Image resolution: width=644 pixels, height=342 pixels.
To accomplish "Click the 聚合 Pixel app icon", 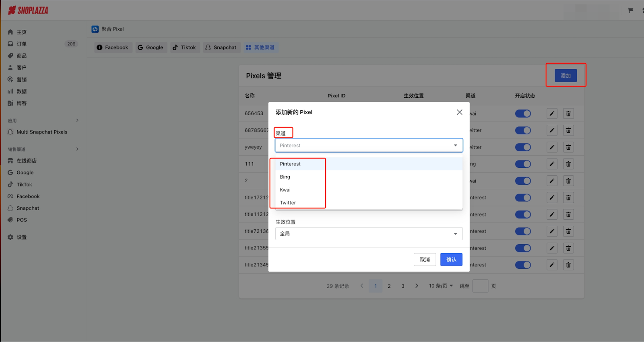I will pos(95,29).
